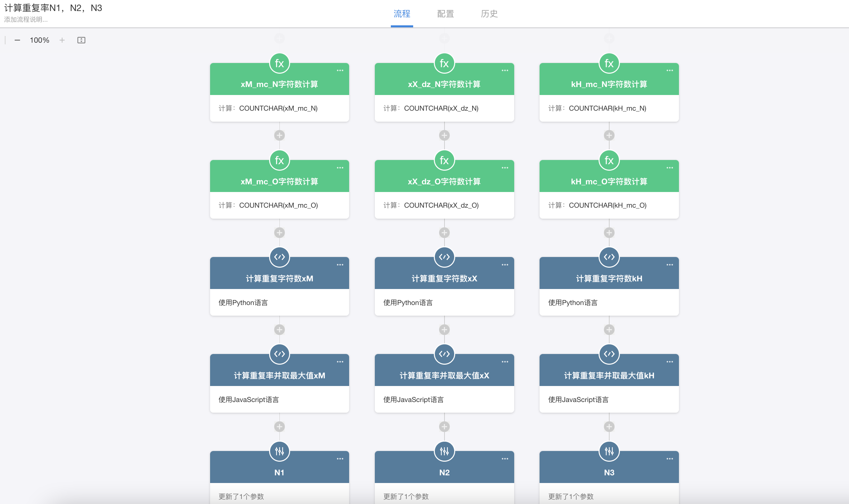Viewport: 849px width, 504px height.
Task: Click fx icon on xM_mc_N字符数计算 node
Action: 279,64
